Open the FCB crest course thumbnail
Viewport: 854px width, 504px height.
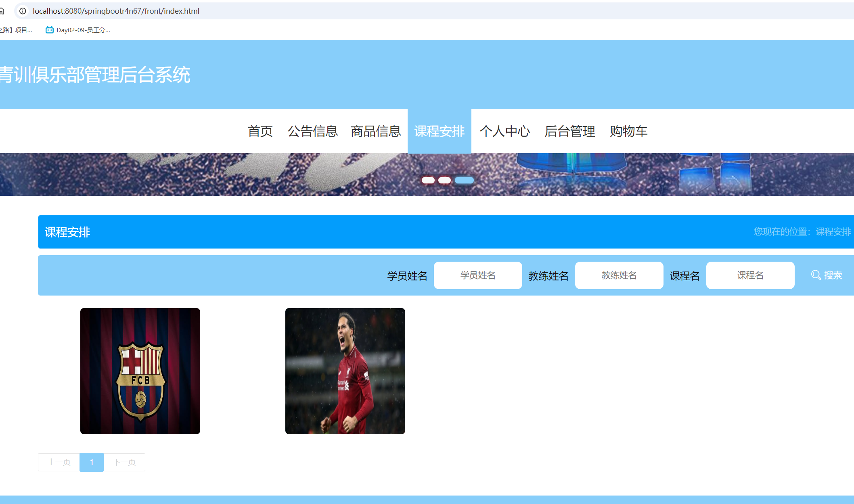140,371
